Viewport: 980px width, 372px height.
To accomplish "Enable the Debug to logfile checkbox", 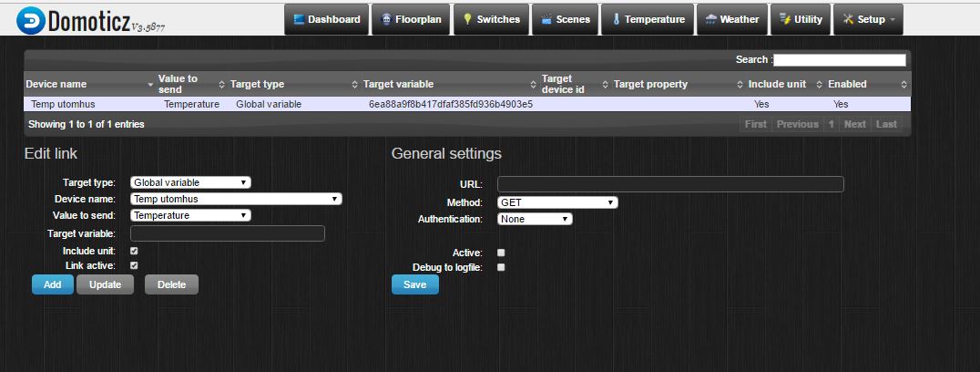I will click(x=501, y=267).
